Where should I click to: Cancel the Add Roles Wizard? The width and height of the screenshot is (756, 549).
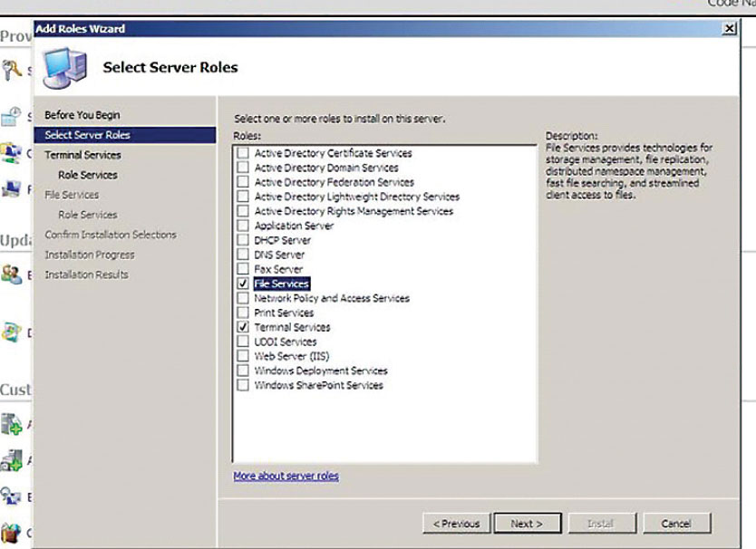[x=676, y=524]
